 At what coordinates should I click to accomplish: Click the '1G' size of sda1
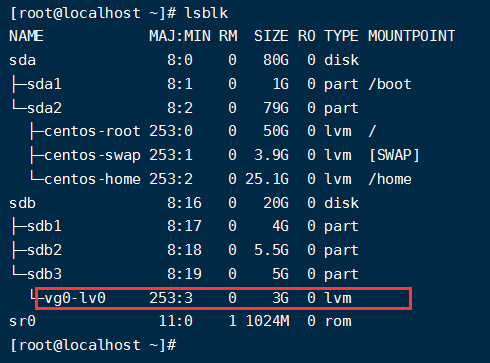click(280, 84)
